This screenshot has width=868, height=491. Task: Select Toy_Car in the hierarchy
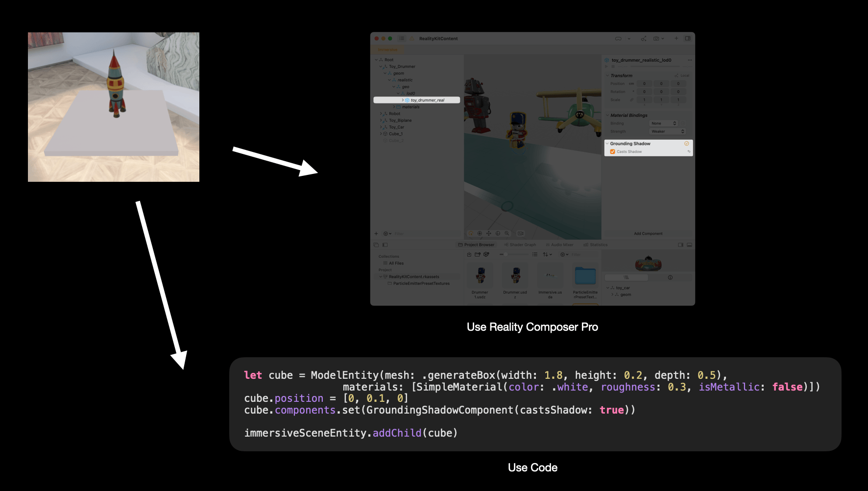point(396,127)
